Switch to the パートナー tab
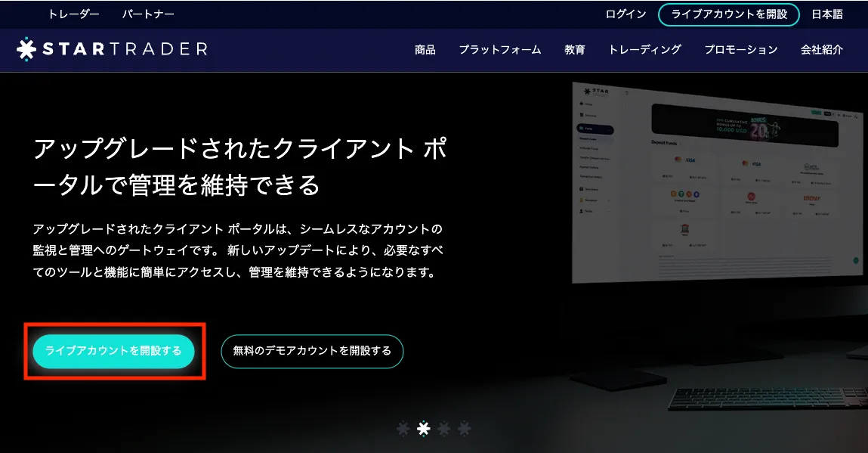The height and width of the screenshot is (453, 868). coord(148,14)
